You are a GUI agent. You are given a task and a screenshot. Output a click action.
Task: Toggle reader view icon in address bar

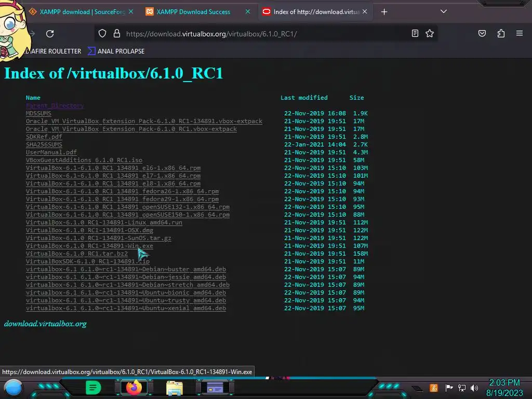[x=415, y=33]
